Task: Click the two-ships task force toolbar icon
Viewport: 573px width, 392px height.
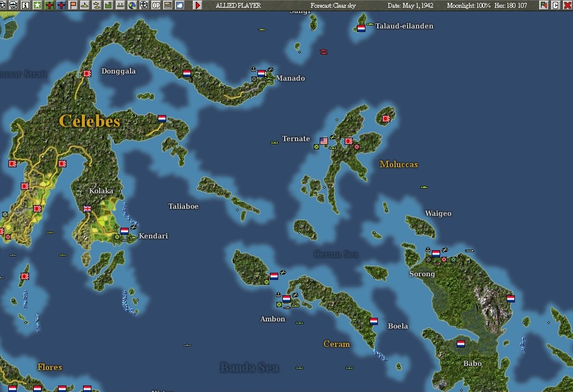Action: pos(97,5)
